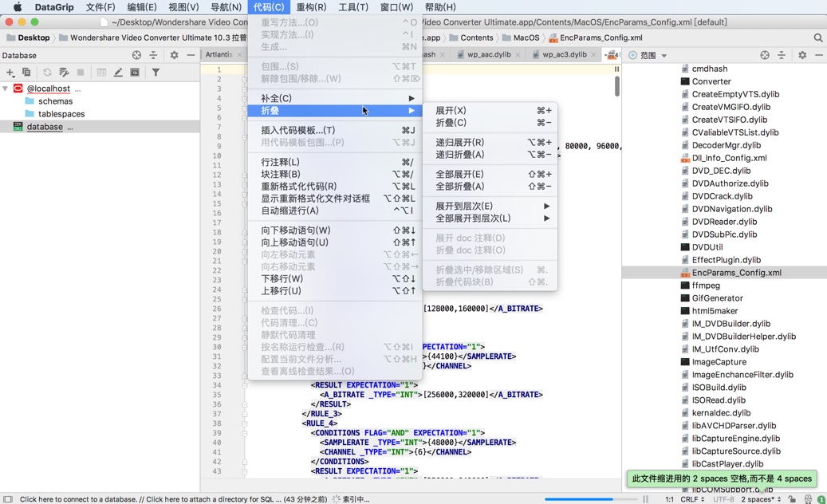
Task: Click 插入代码模板...(T) menu item
Action: point(335,130)
